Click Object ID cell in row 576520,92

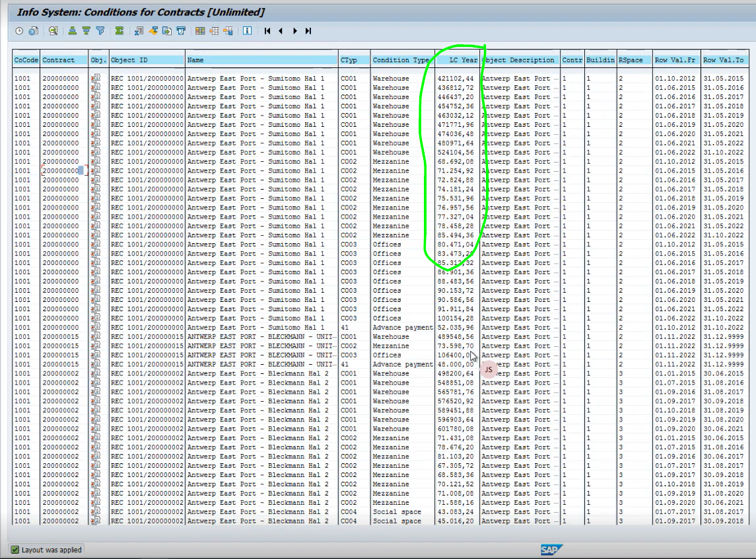coord(147,401)
